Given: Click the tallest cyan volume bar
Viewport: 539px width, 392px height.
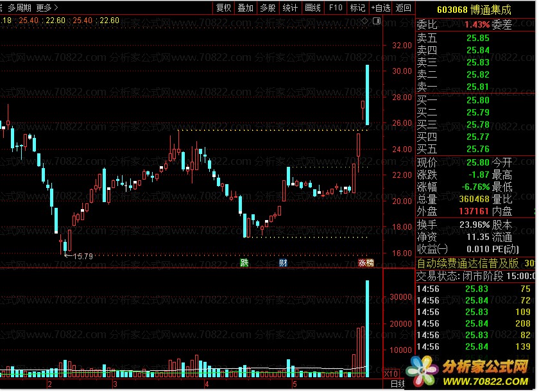Looking at the screenshot, I should coord(368,328).
